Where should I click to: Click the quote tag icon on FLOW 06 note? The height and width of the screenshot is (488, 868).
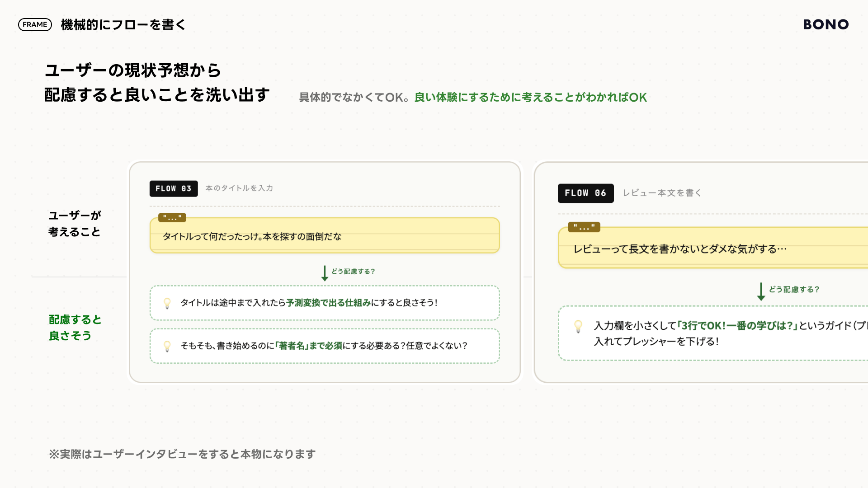584,227
